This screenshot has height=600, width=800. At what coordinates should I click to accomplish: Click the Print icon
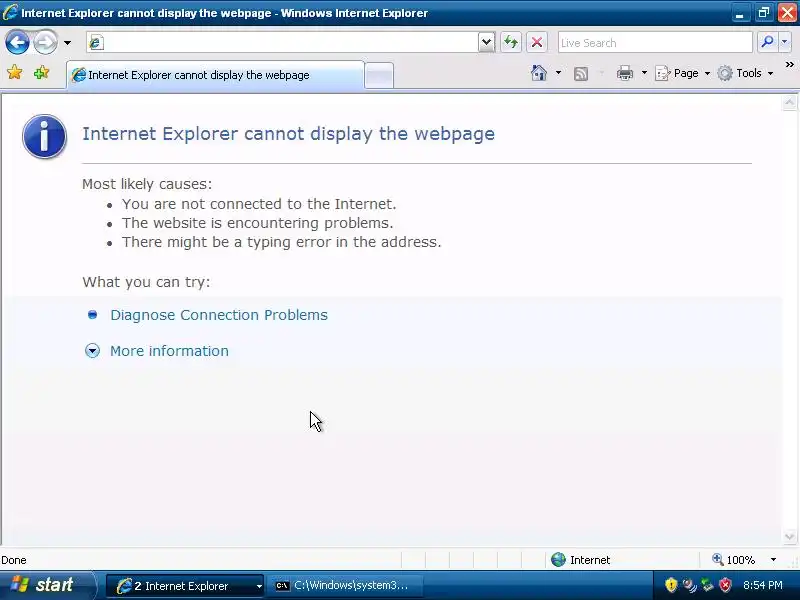624,73
